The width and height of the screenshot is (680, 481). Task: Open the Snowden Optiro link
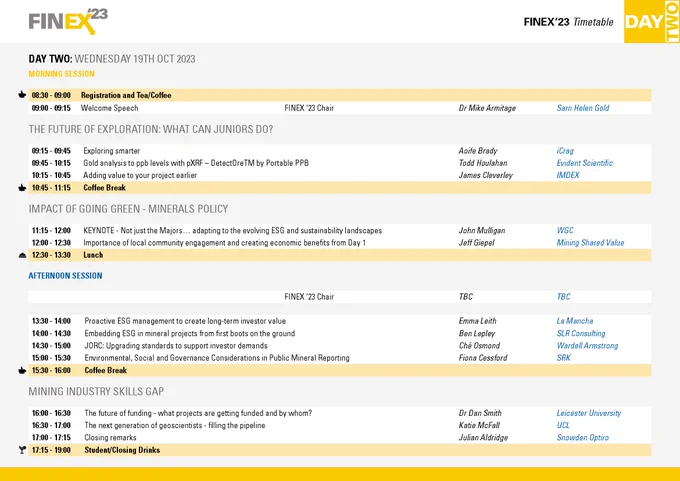tap(583, 438)
